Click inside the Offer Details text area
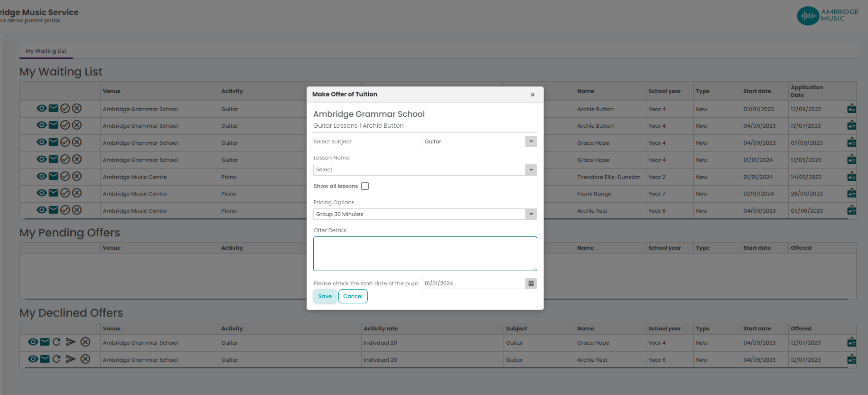The width and height of the screenshot is (868, 395). (x=425, y=254)
